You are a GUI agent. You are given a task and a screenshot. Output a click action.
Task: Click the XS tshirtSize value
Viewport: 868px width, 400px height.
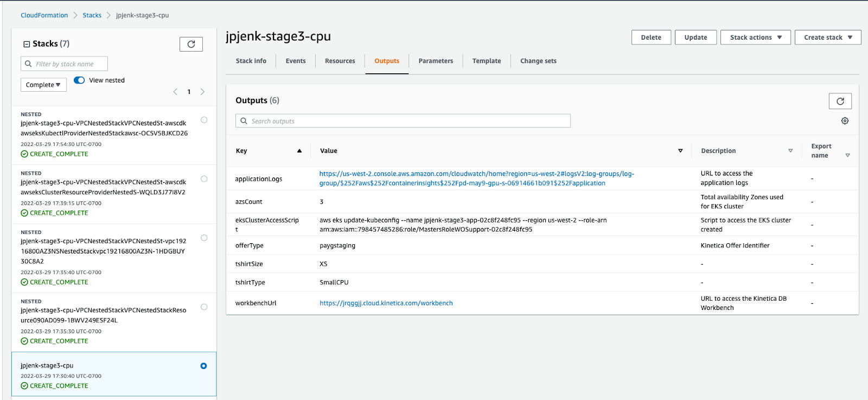coord(323,264)
